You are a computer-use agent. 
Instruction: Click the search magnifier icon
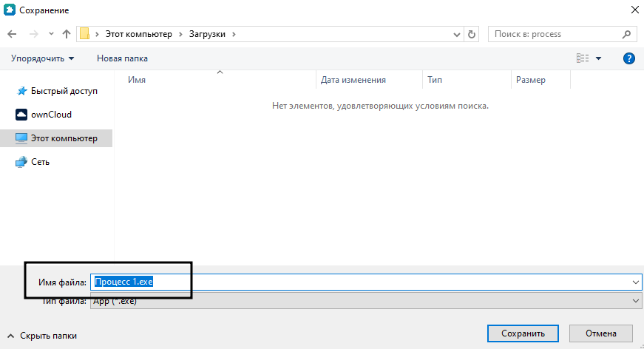click(x=626, y=34)
